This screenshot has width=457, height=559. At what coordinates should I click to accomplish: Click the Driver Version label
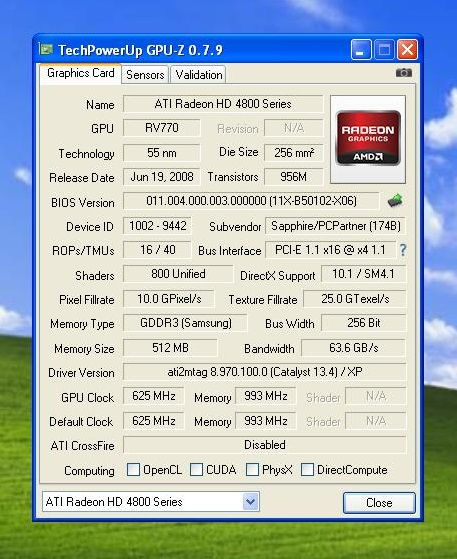pyautogui.click(x=81, y=373)
